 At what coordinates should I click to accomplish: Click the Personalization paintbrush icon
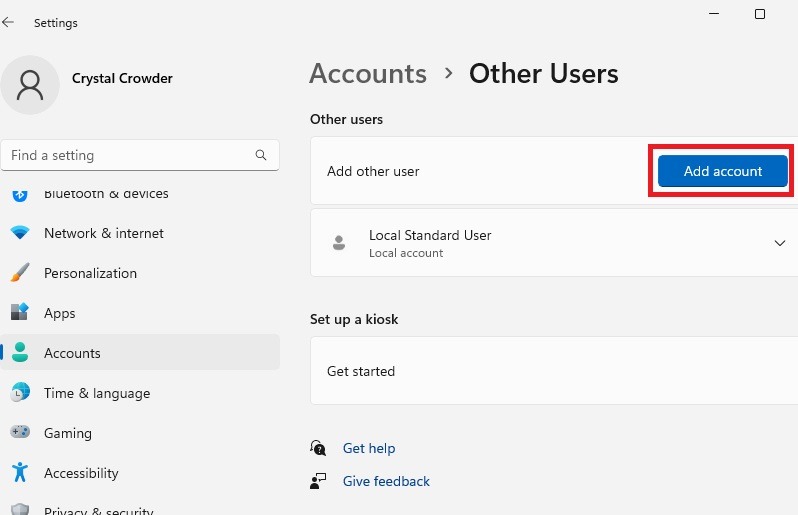click(20, 273)
